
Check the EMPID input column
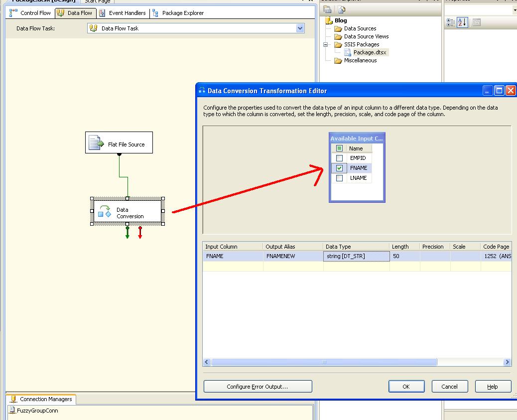pyautogui.click(x=339, y=158)
